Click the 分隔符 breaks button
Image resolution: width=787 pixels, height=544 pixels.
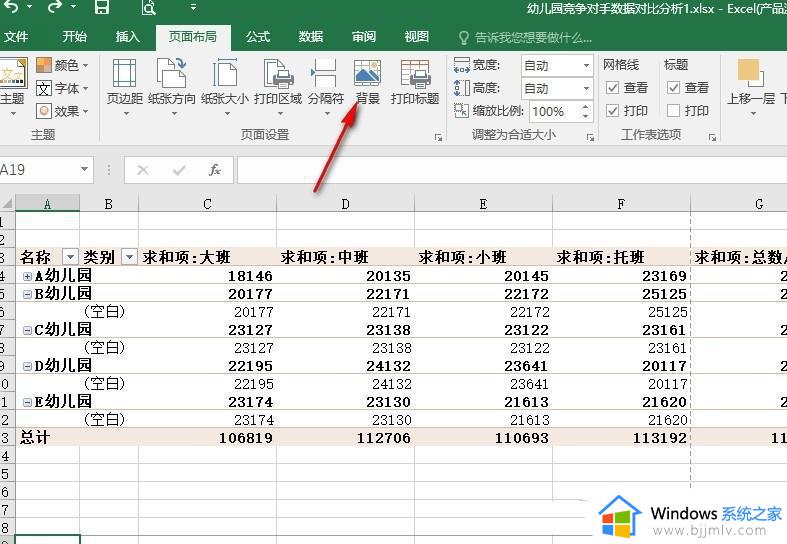[x=326, y=86]
